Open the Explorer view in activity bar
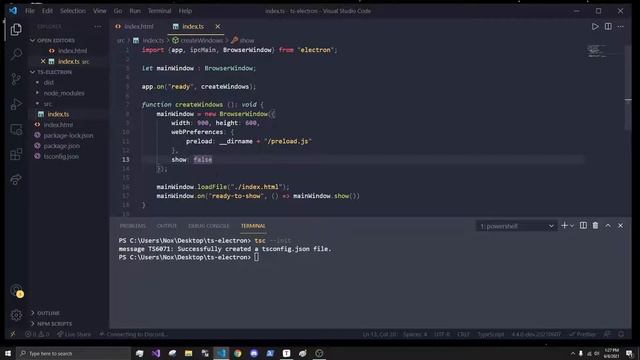 tap(16, 29)
